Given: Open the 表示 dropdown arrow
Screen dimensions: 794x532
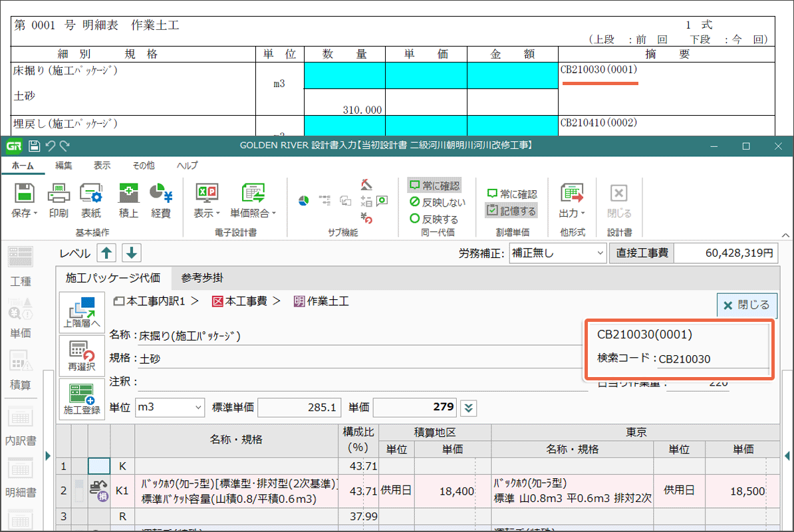Looking at the screenshot, I should point(218,213).
